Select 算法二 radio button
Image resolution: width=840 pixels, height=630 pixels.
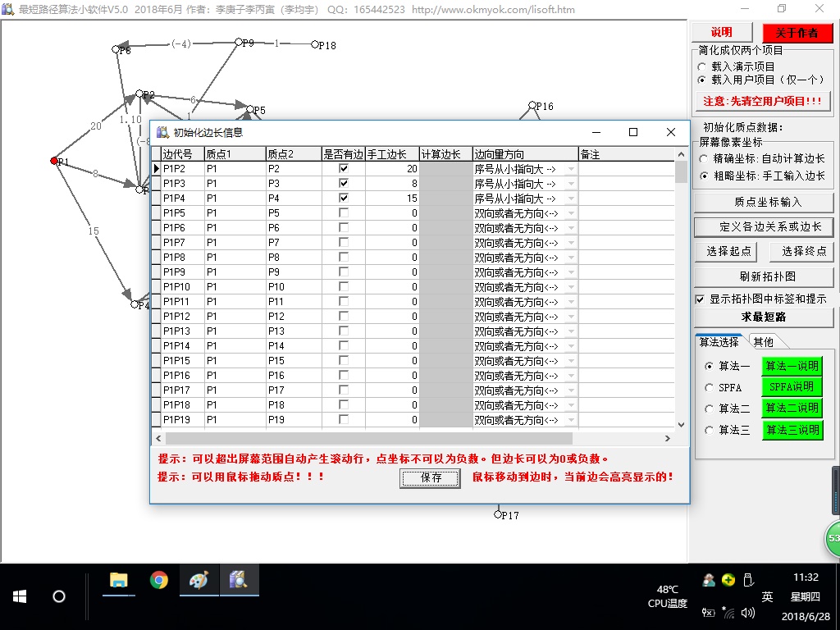709,409
